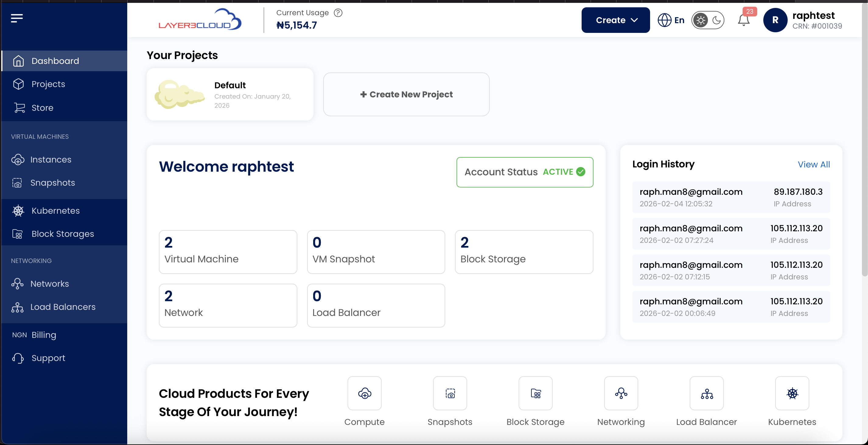868x445 pixels.
Task: Open Support menu item
Action: (x=64, y=358)
